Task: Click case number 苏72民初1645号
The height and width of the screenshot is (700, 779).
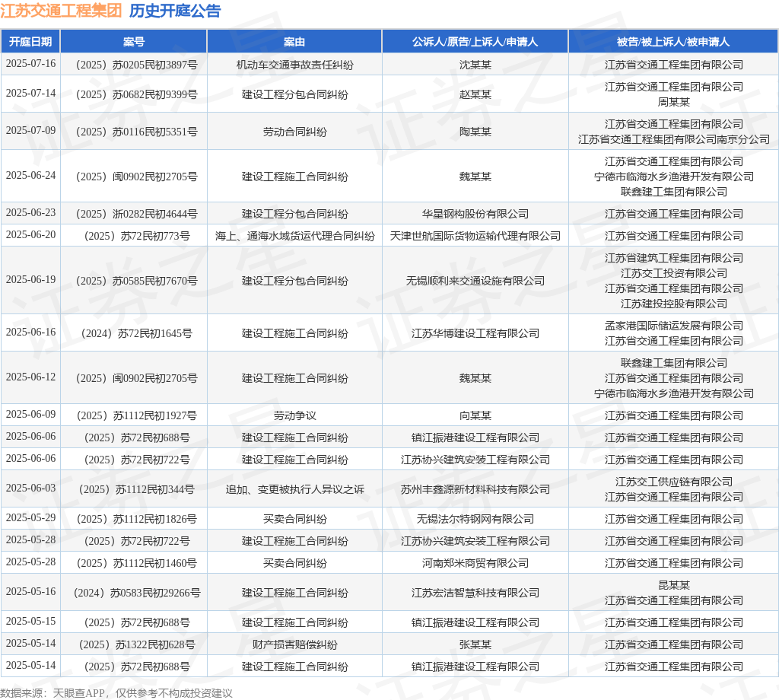Action: click(x=137, y=333)
